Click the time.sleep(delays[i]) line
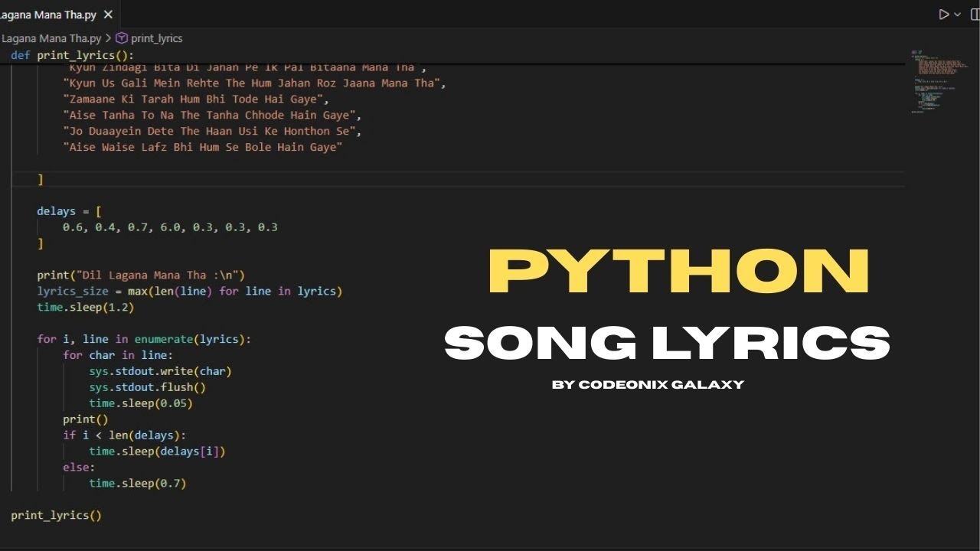Screen dimensions: 980x551 (x=157, y=452)
